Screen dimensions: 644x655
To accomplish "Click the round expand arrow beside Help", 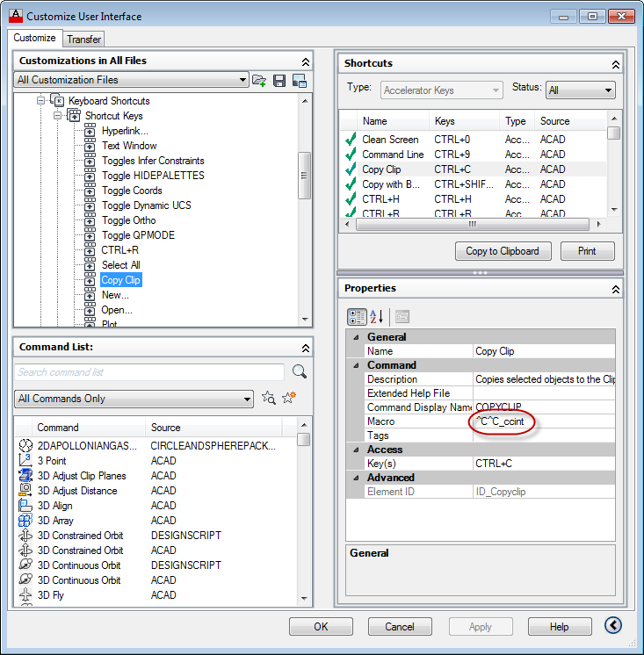I will [613, 626].
